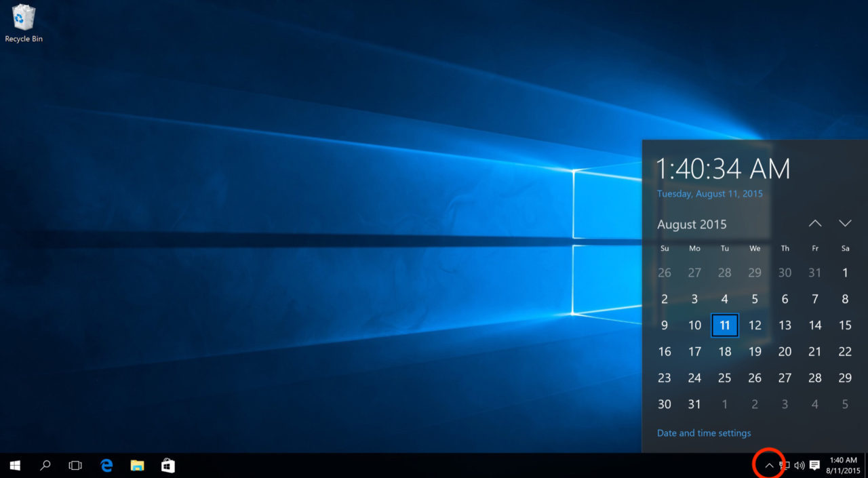The image size is (868, 478).
Task: Click the Tu weekday column header
Action: [725, 249]
